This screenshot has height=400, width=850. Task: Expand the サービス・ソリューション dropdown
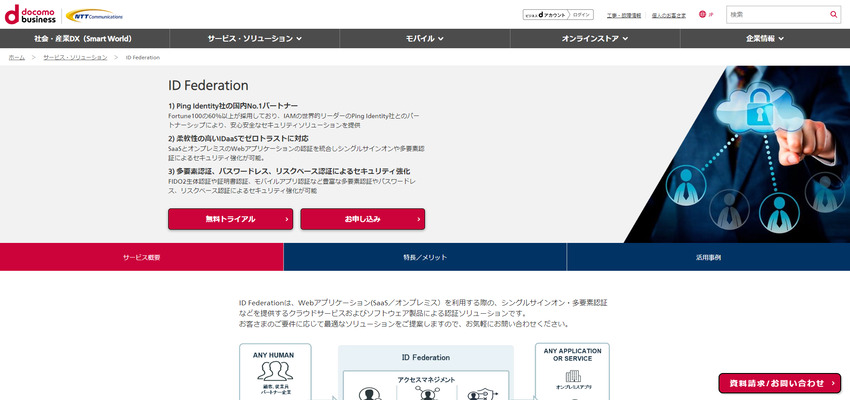click(x=255, y=38)
